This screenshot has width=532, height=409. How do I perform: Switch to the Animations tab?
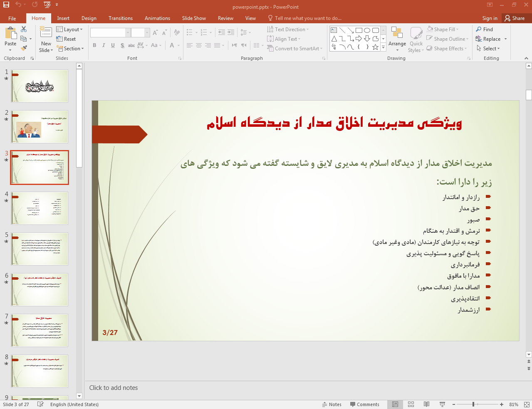click(157, 18)
